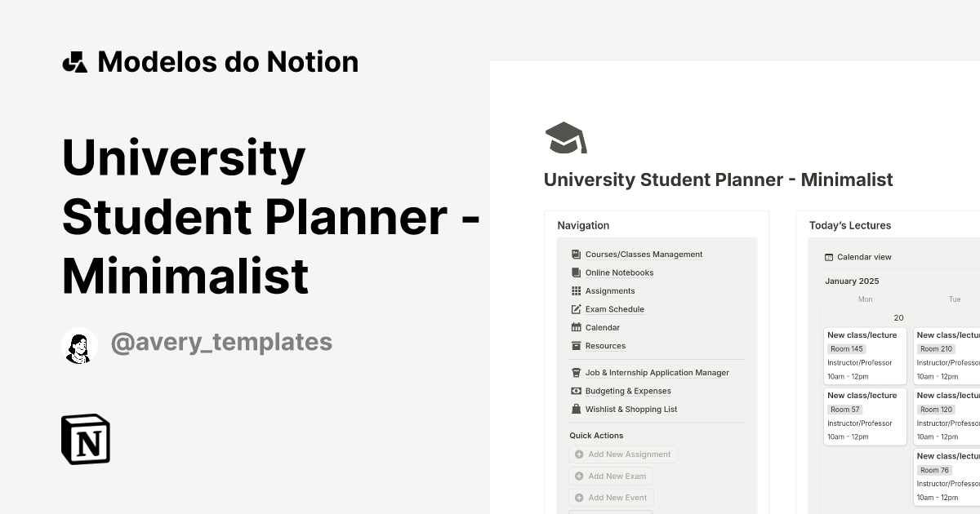980x514 pixels.
Task: Click the Courses/Classes Management icon
Action: [575, 254]
